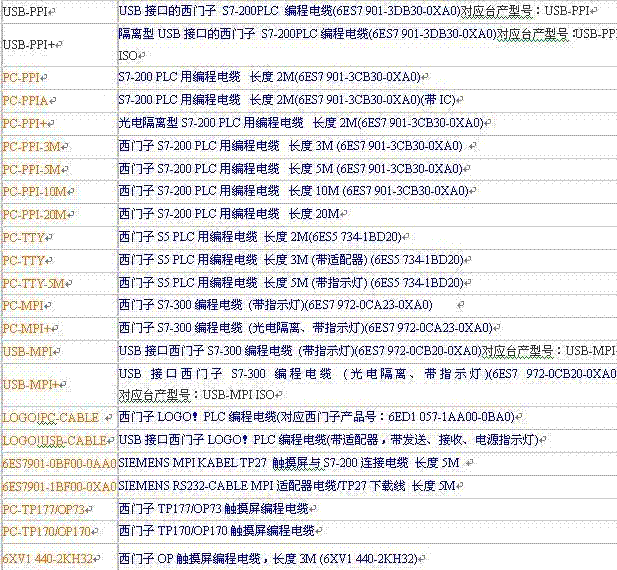
Task: Open the PC-PPI-5M cable link
Action: 33,169
